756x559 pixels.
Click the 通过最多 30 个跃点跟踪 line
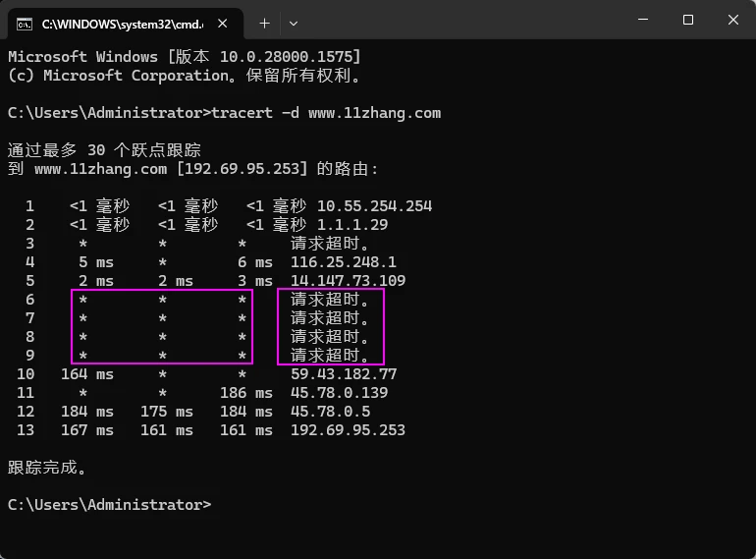pos(104,150)
